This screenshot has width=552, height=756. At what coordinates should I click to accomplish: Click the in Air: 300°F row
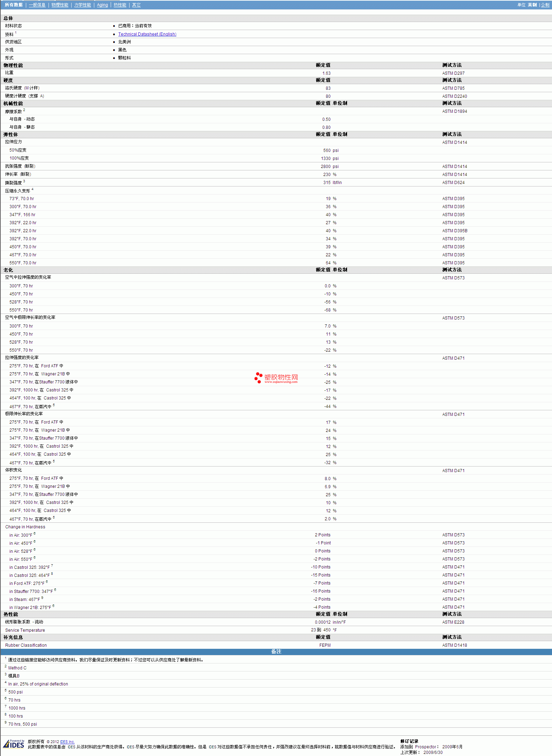click(276, 535)
